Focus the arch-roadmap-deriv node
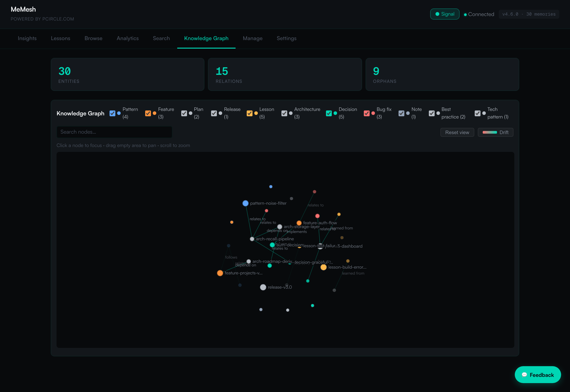 [249, 261]
